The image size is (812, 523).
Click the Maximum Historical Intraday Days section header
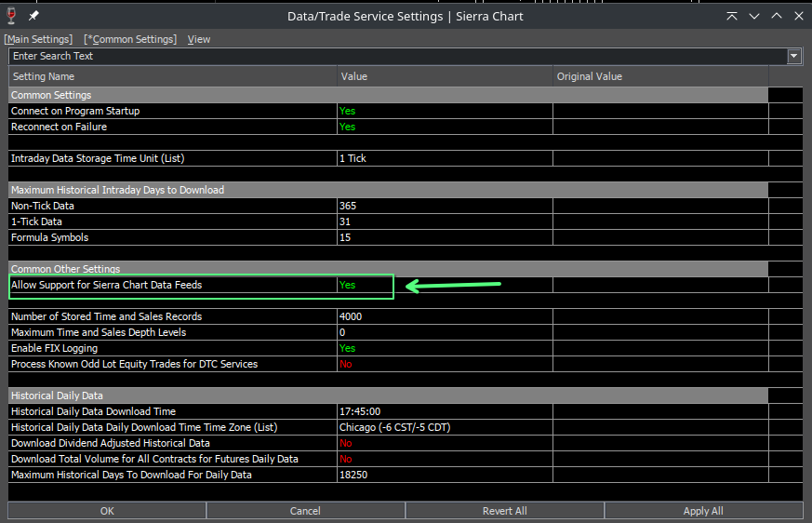coord(389,190)
